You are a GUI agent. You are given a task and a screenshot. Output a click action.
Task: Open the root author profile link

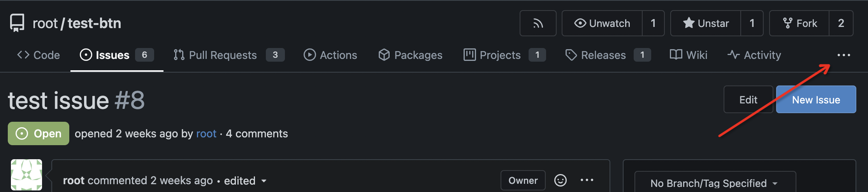(x=206, y=133)
